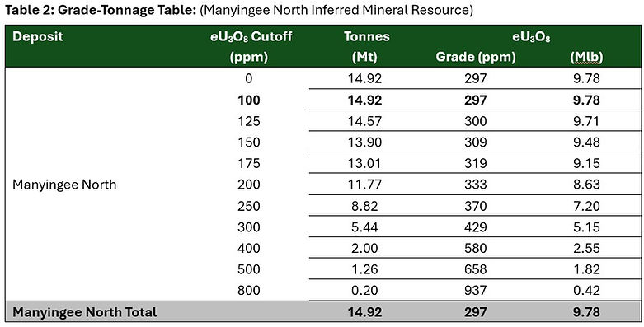Screen dimensions: 644x327
Task: Select tonnes value '2.00'
Action: pyautogui.click(x=364, y=248)
